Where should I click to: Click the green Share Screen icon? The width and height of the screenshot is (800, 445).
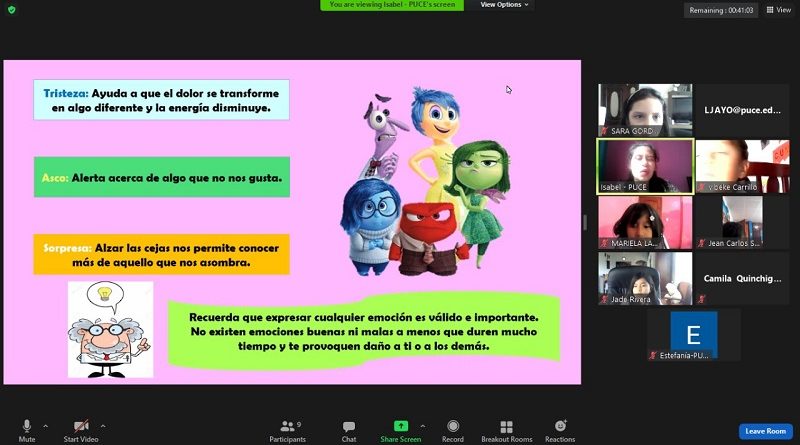pos(401,426)
